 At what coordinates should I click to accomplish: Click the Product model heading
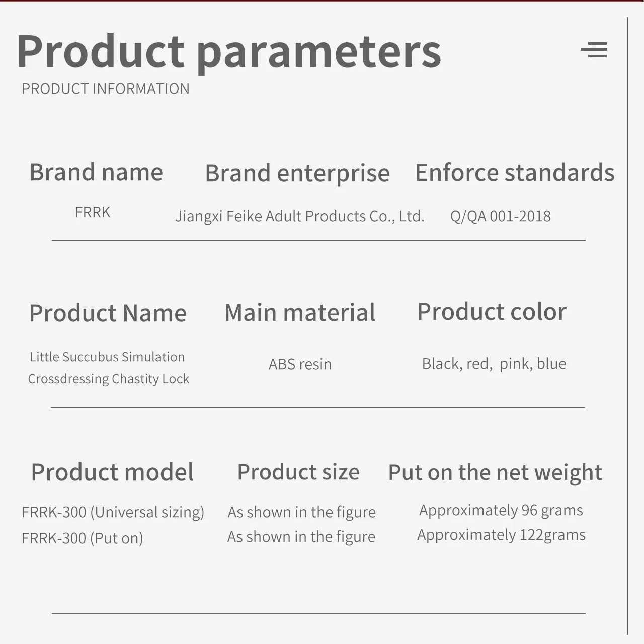coord(112,472)
